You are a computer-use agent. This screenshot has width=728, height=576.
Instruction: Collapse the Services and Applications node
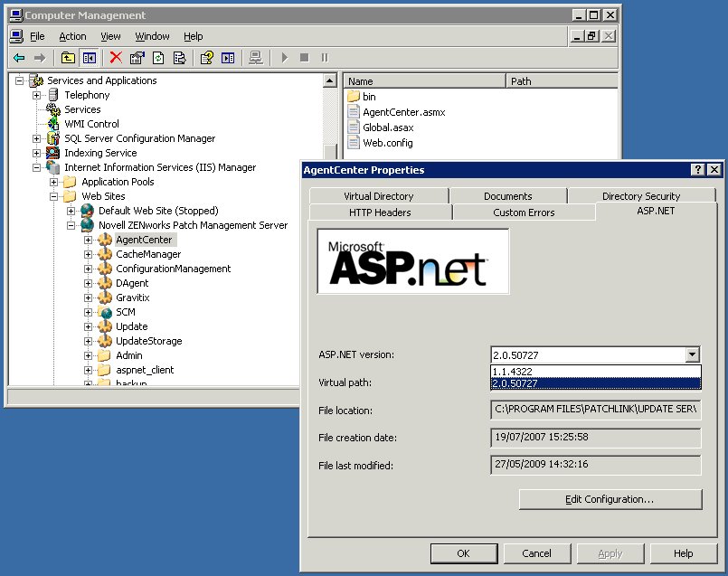click(x=19, y=80)
